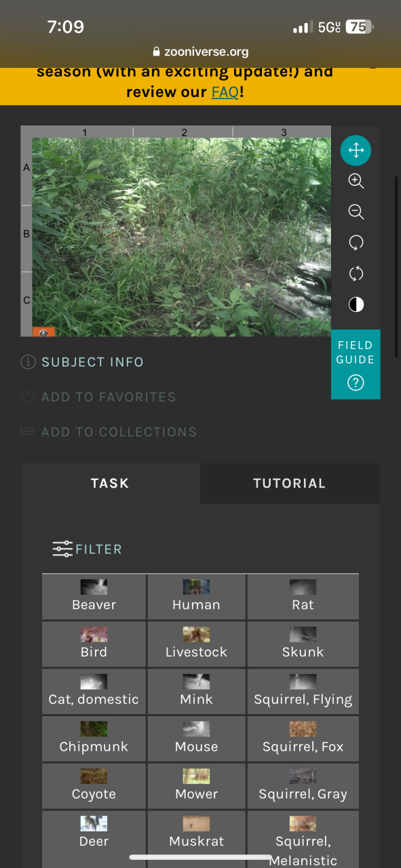The image size is (401, 868).
Task: Rotate the subject image
Action: click(356, 243)
